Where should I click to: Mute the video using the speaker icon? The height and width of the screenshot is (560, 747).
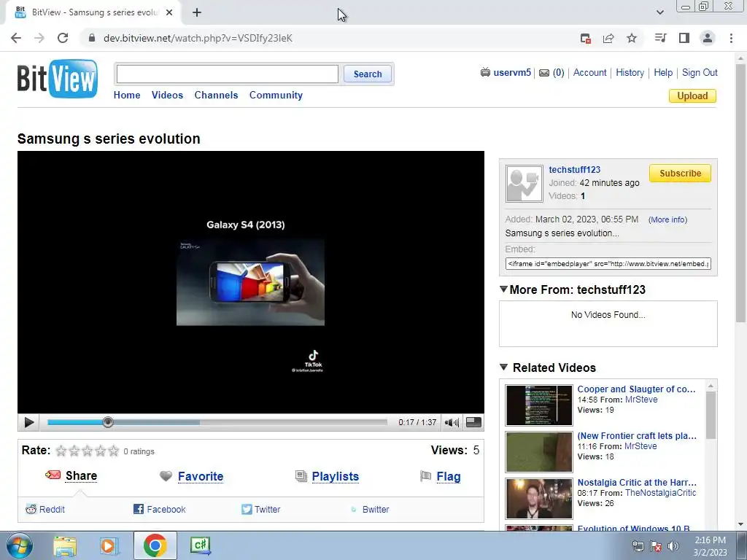451,422
